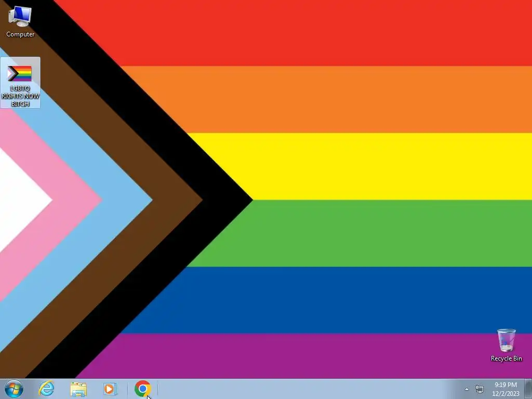
Task: Select the Recycle Bin icon
Action: (506, 345)
